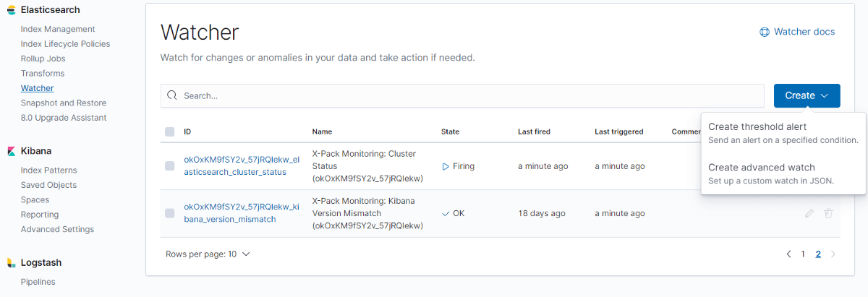Screen dimensions: 868x297
Task: Go to page 2 of watches
Action: tap(818, 254)
